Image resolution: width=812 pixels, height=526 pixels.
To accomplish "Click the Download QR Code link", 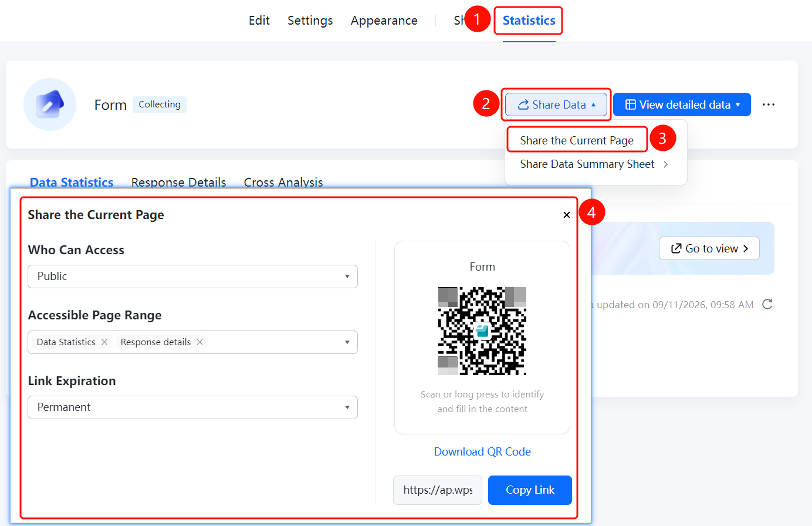I will coord(482,451).
